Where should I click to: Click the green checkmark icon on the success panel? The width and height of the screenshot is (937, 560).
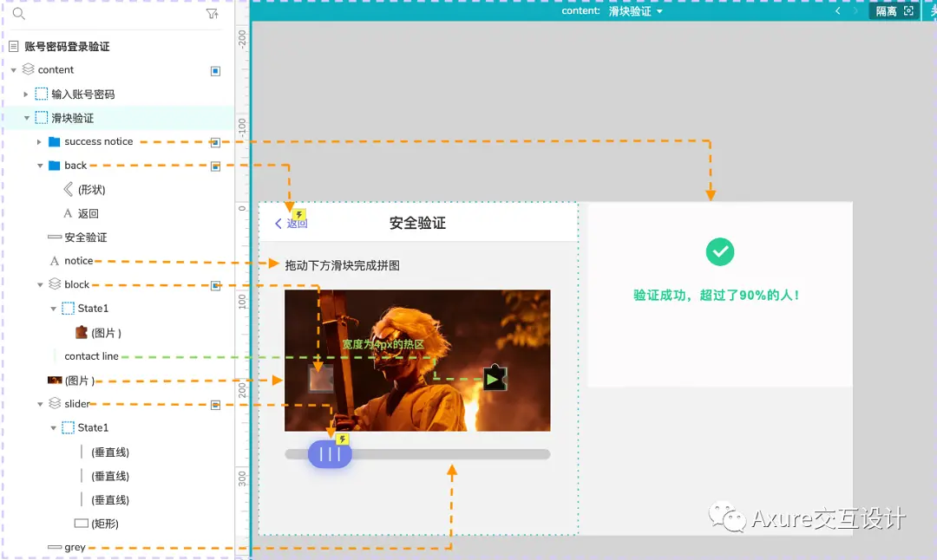tap(719, 251)
